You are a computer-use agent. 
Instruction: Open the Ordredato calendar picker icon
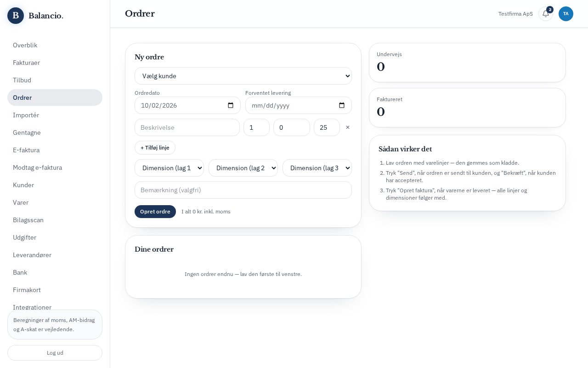tap(231, 105)
